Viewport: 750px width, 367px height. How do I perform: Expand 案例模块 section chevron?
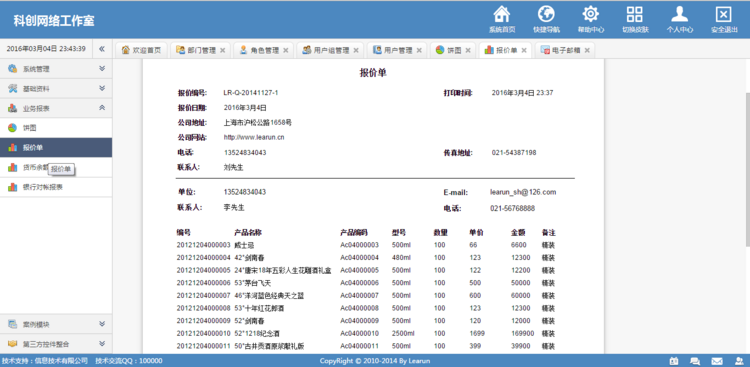[102, 323]
